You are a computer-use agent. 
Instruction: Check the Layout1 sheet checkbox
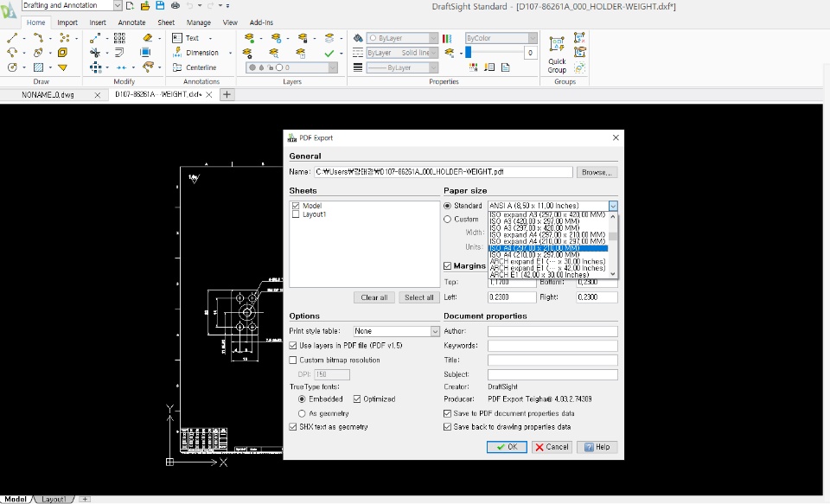point(296,214)
